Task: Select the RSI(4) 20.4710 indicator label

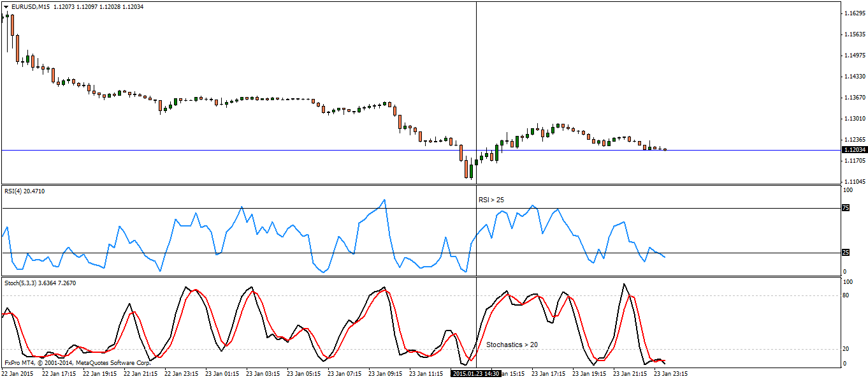Action: coord(25,191)
